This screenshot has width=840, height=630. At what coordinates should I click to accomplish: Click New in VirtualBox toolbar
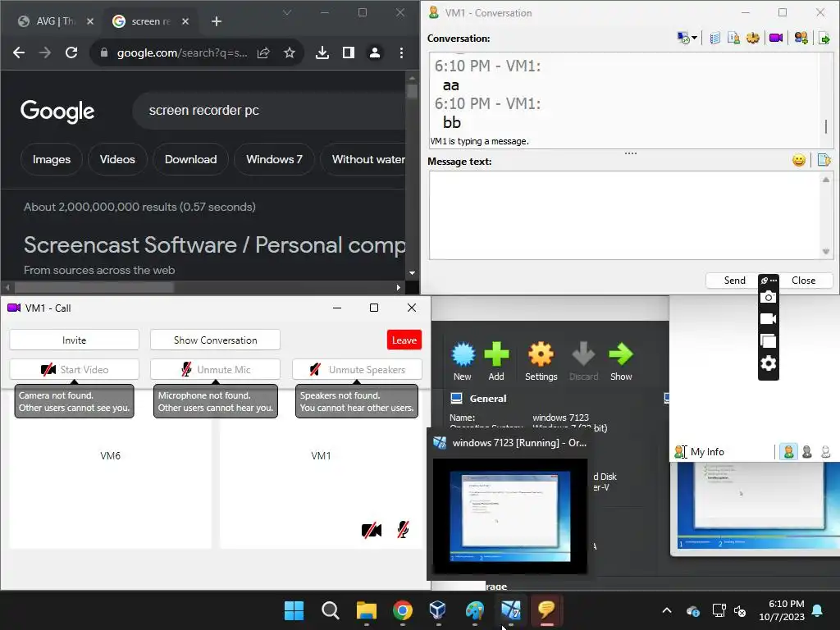[x=463, y=362]
